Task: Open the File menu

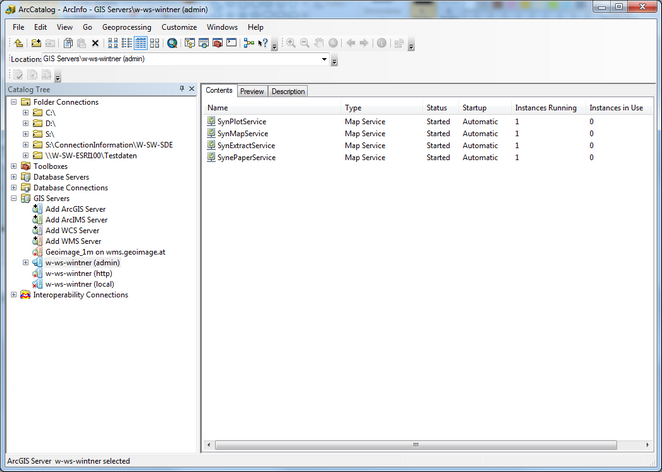Action: pos(18,27)
